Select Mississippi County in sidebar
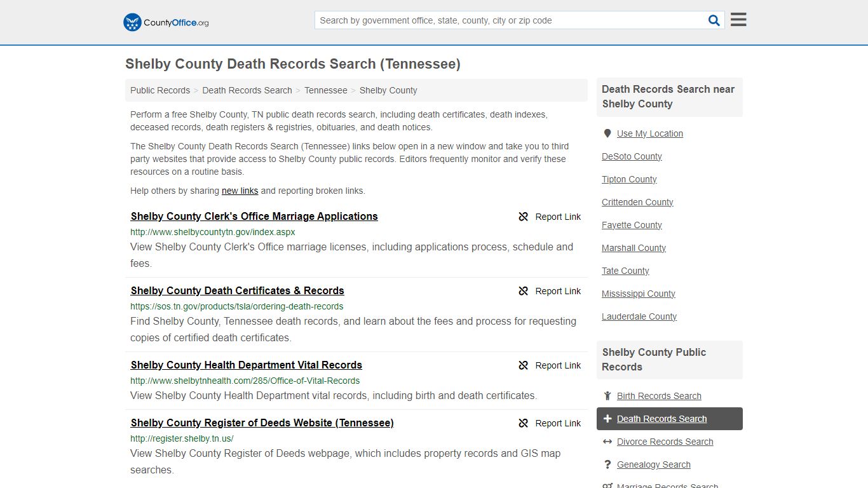 (x=639, y=294)
